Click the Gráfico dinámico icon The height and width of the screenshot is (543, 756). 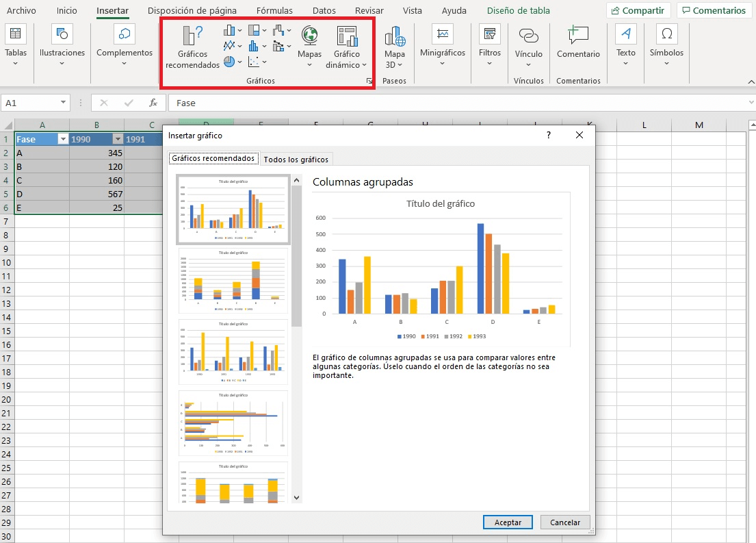pos(347,36)
